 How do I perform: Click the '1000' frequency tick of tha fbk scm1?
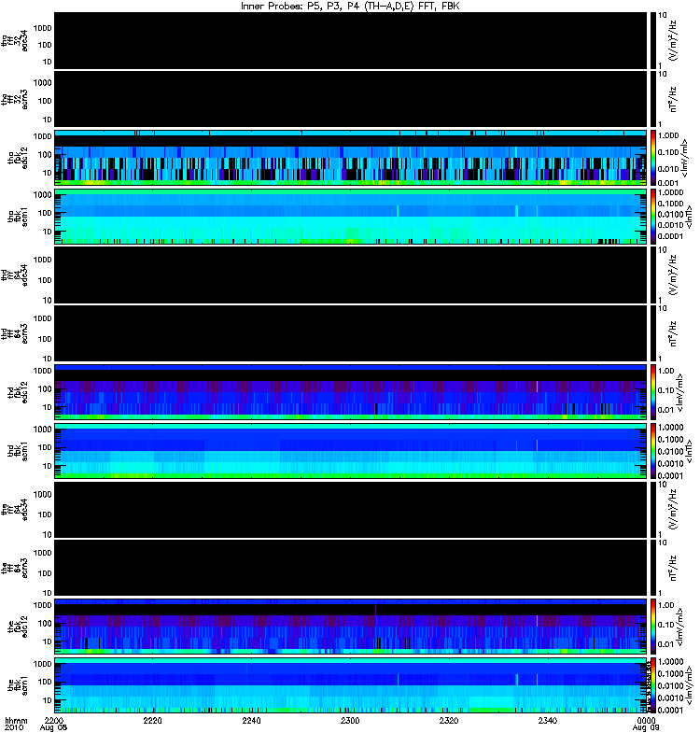coord(42,195)
